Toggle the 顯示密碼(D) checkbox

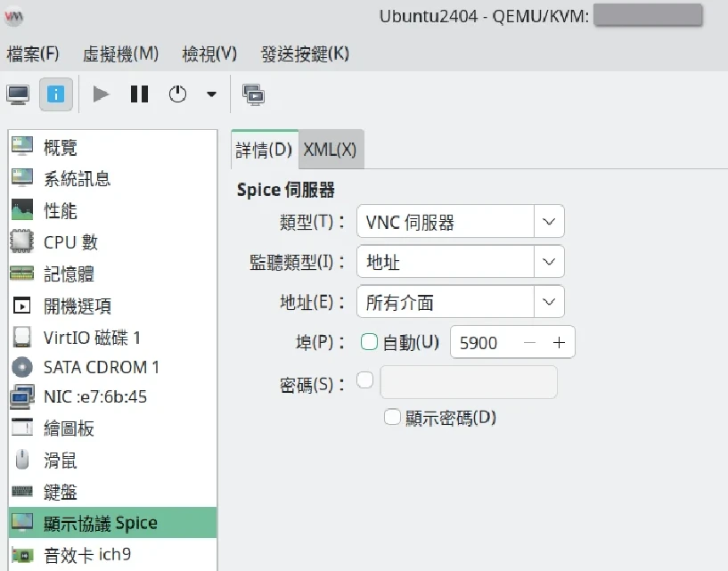(392, 417)
